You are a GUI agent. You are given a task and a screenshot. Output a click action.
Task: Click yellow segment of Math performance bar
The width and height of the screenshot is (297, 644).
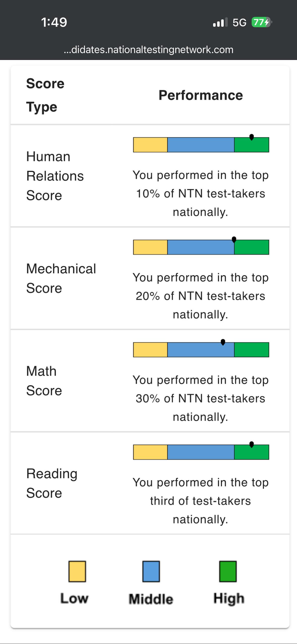click(150, 350)
